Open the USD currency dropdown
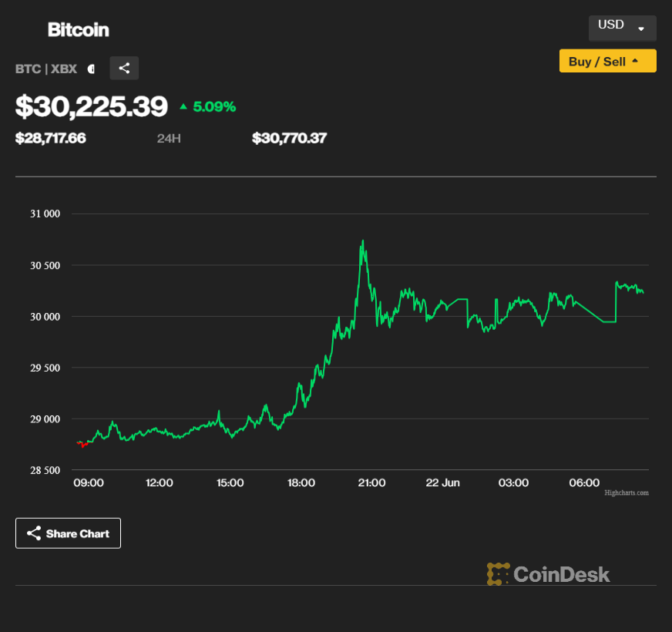Image resolution: width=672 pixels, height=632 pixels. (x=622, y=27)
